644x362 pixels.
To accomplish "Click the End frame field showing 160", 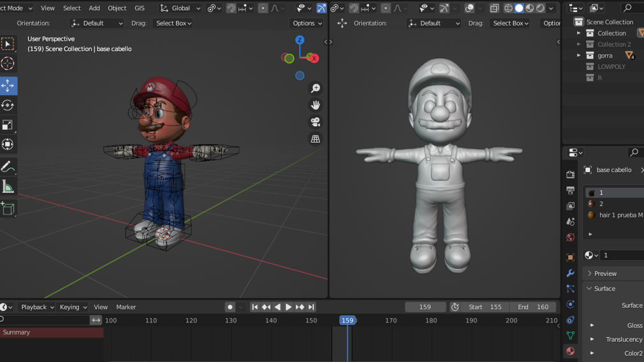I will (x=533, y=307).
